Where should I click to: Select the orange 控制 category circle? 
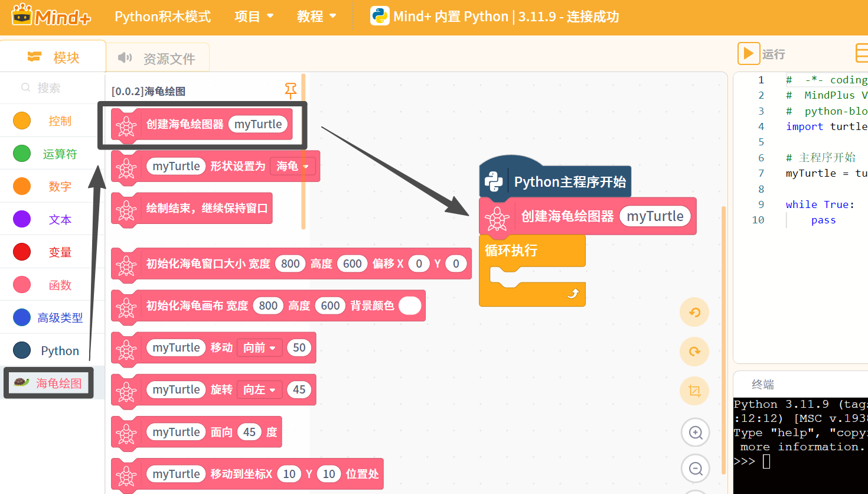22,121
